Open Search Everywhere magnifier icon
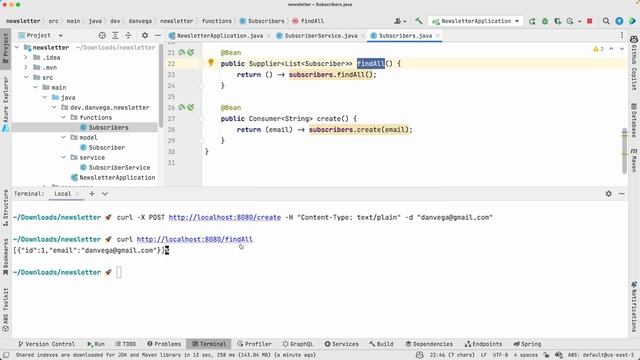640x360 pixels. pyautogui.click(x=606, y=21)
